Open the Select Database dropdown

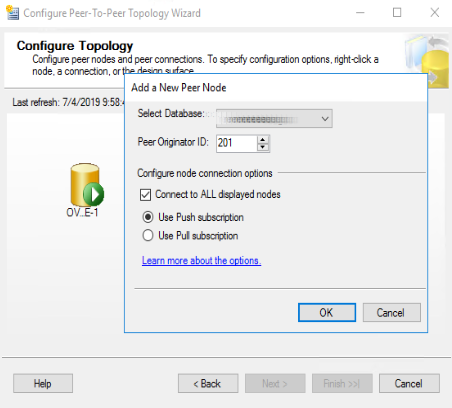click(x=274, y=118)
